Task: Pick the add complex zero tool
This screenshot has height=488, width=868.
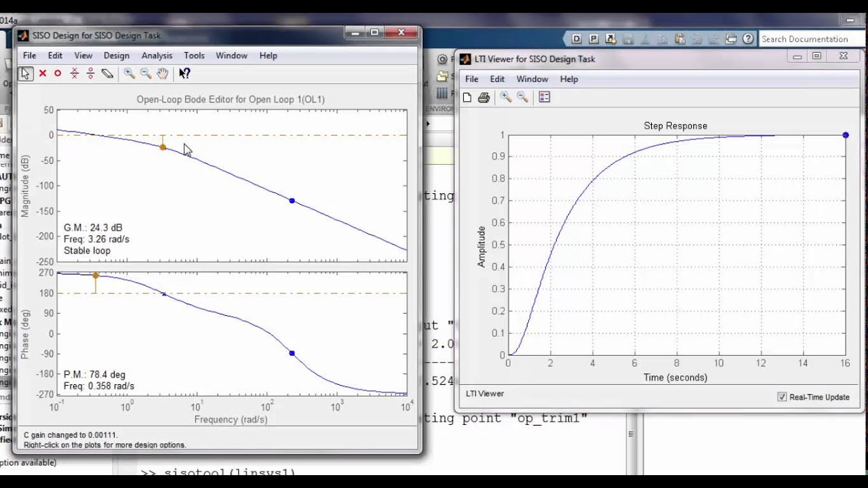Action: (x=90, y=73)
